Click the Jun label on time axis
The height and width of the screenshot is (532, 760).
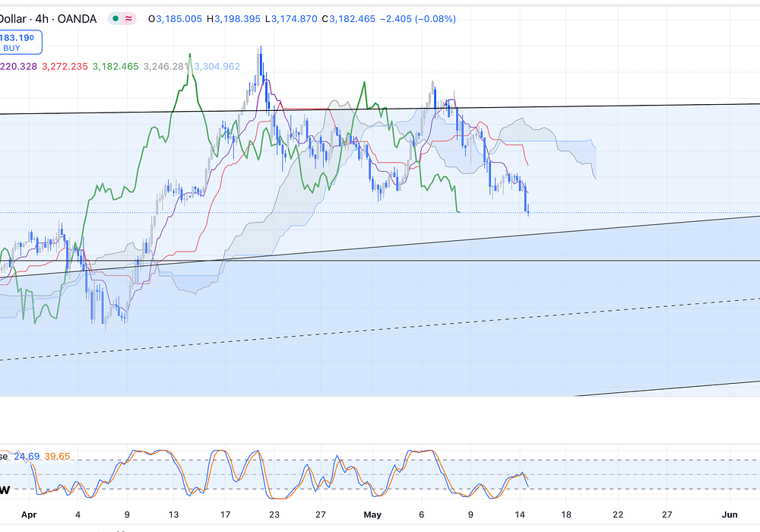tap(728, 514)
